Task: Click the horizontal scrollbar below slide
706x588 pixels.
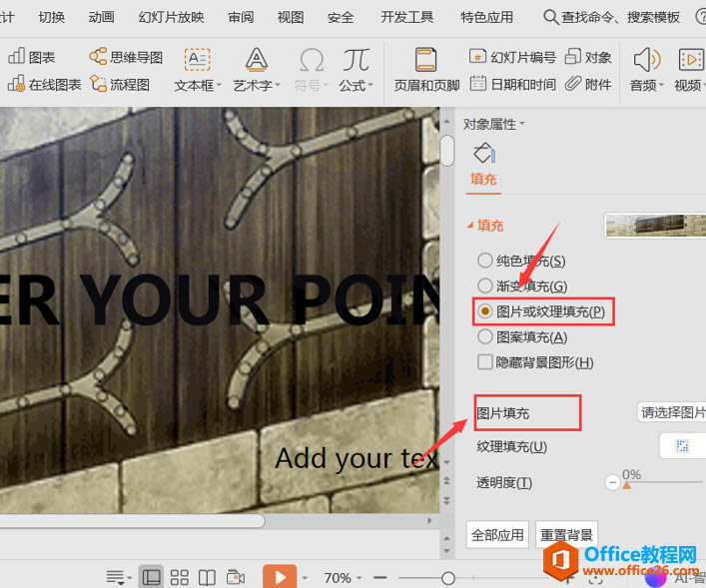Action: [x=132, y=521]
